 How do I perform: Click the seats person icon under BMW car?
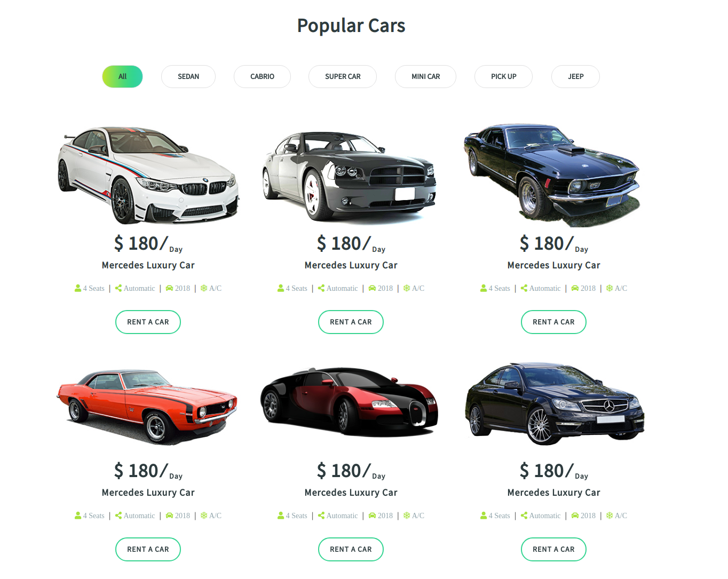[78, 288]
